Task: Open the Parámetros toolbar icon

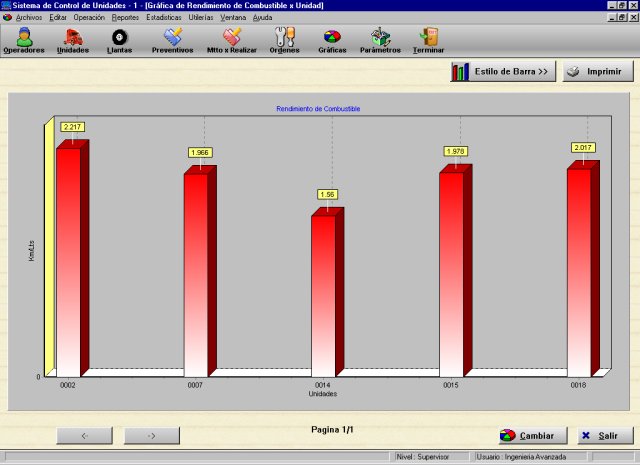Action: point(380,39)
